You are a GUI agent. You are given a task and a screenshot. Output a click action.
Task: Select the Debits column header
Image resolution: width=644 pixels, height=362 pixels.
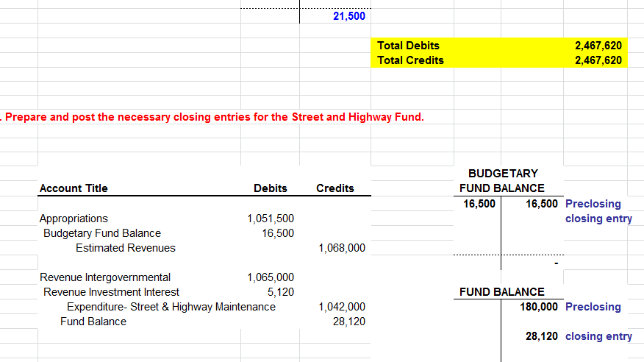[x=271, y=188]
